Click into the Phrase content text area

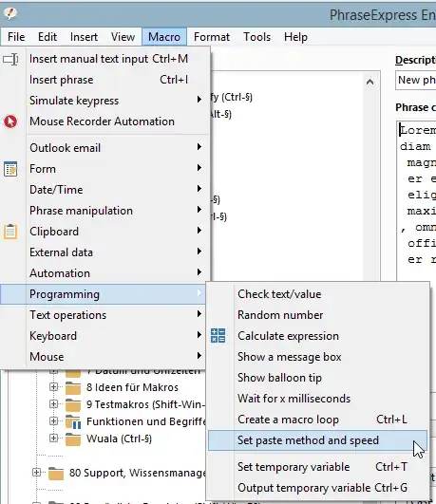tap(417, 202)
